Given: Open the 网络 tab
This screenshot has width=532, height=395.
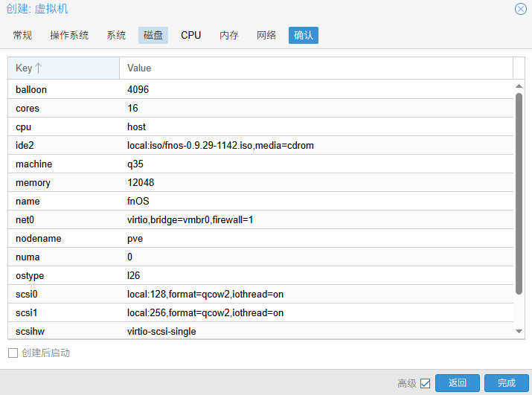Looking at the screenshot, I should (x=266, y=35).
